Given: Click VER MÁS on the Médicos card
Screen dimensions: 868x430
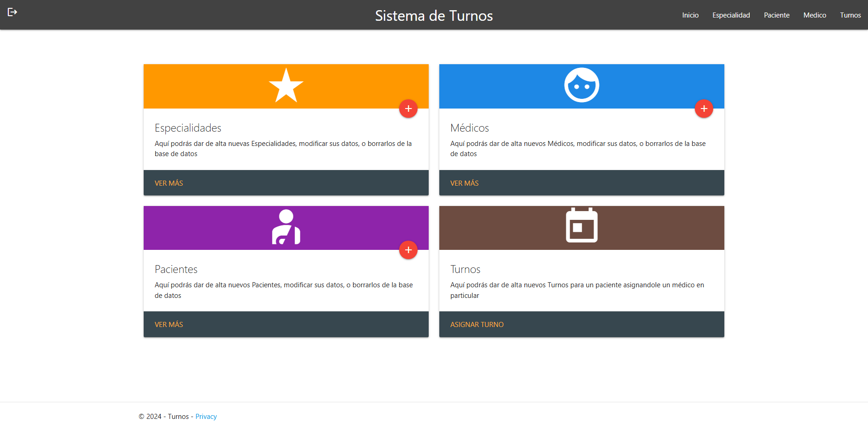Looking at the screenshot, I should tap(464, 183).
